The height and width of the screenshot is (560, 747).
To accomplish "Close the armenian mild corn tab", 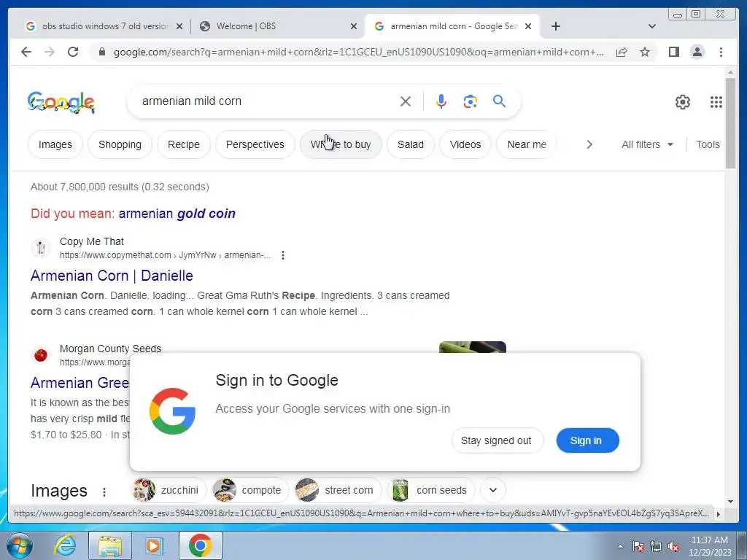I will (528, 27).
